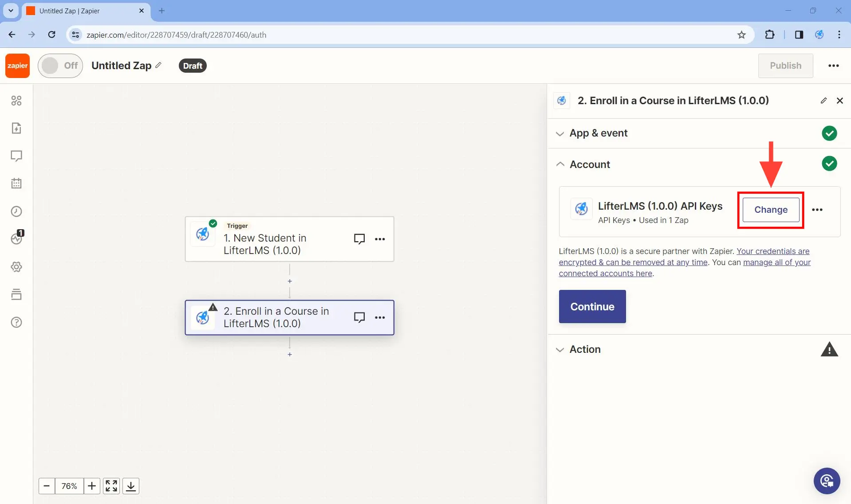
Task: Open the top-right Zap options ellipsis menu
Action: pos(834,66)
